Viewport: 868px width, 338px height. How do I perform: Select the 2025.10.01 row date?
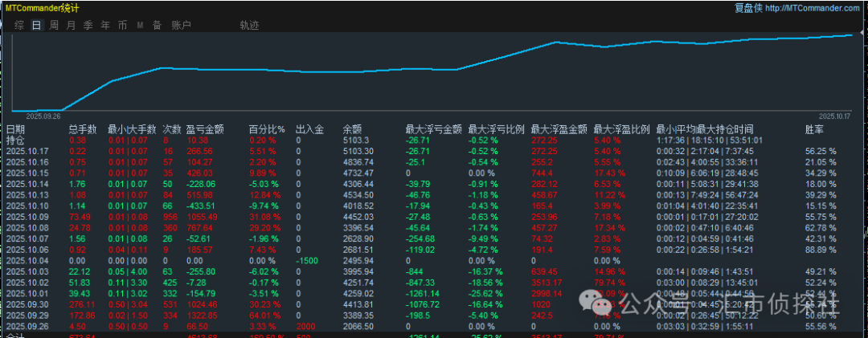(x=27, y=292)
